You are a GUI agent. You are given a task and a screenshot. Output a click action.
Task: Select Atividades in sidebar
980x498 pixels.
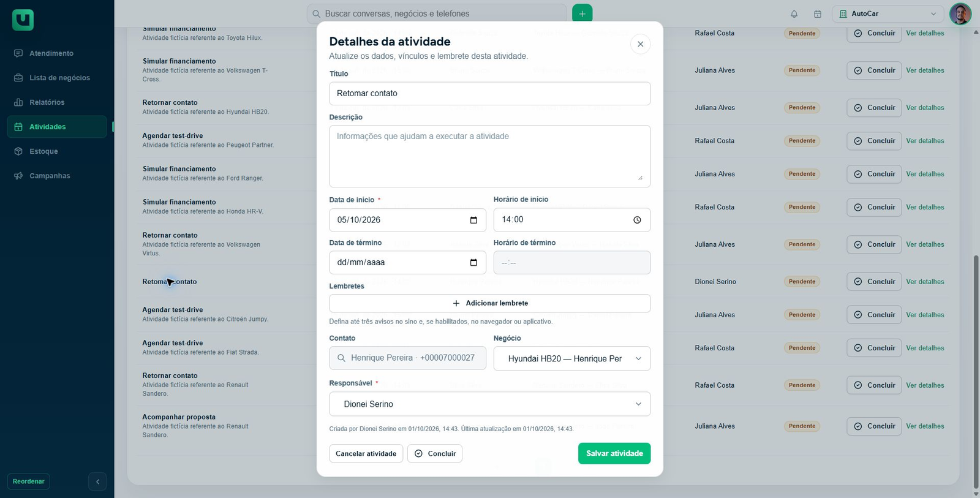57,127
